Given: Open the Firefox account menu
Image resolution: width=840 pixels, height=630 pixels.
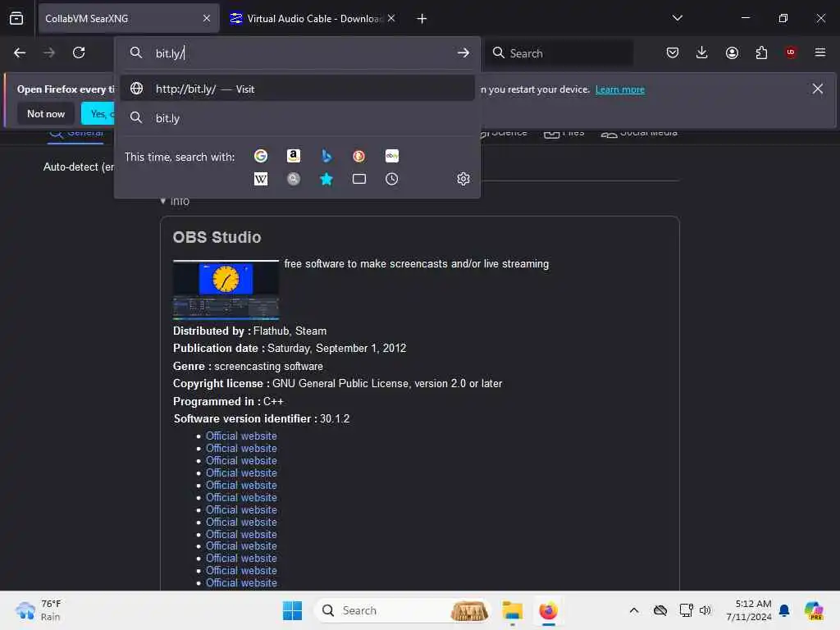Looking at the screenshot, I should (x=732, y=52).
